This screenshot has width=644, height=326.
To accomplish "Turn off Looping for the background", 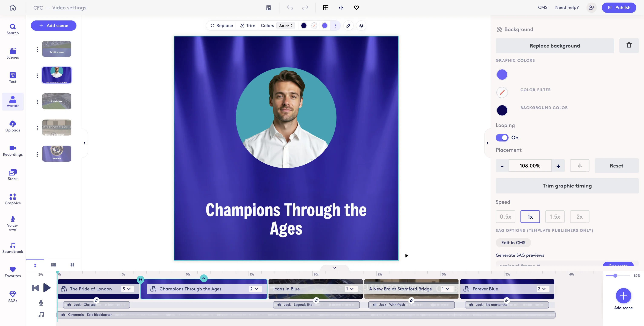I will (x=502, y=138).
